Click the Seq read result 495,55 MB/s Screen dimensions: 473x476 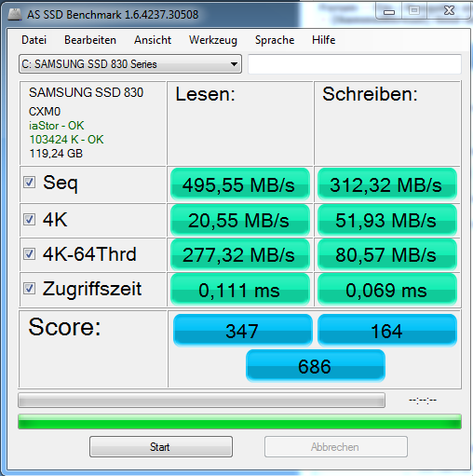point(240,184)
